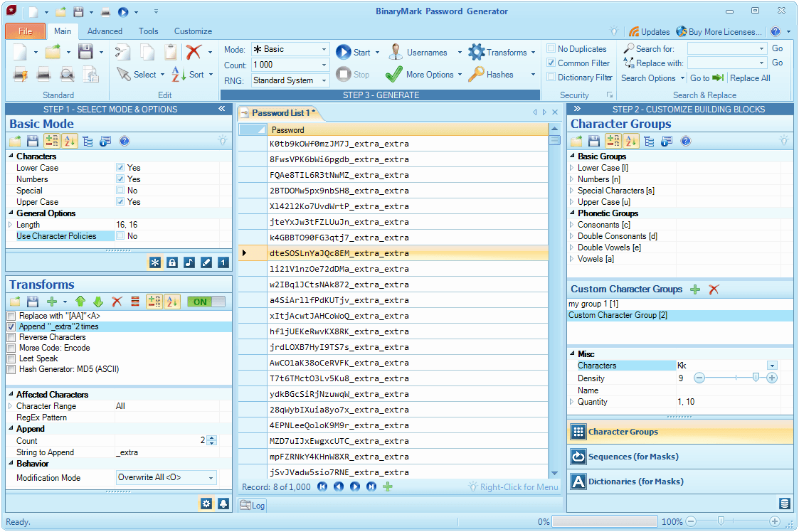This screenshot has height=532, width=799.
Task: Select the lock mode icon below Basic Mode
Action: point(172,262)
